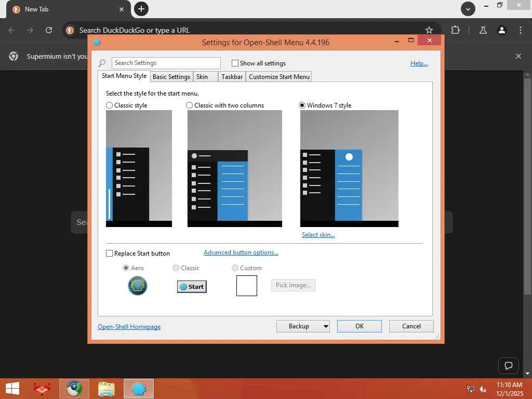Click the Aero shell start button image

pyautogui.click(x=137, y=286)
